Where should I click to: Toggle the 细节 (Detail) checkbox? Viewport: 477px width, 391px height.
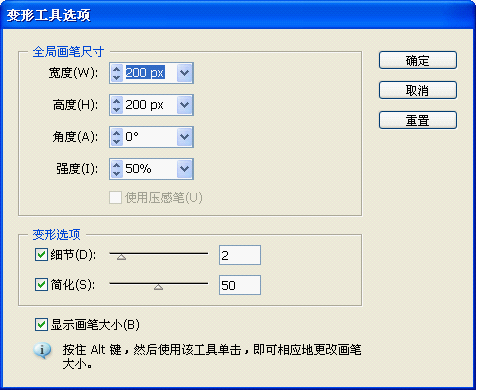(x=41, y=255)
